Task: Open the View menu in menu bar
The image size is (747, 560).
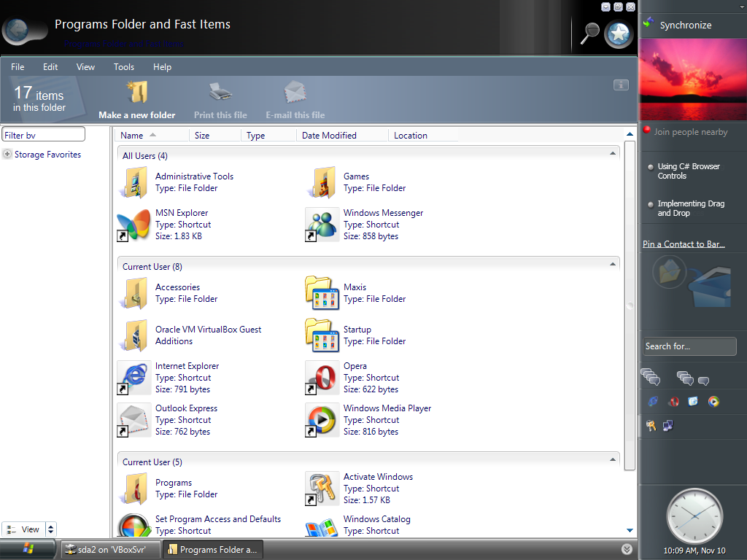Action: click(x=85, y=67)
